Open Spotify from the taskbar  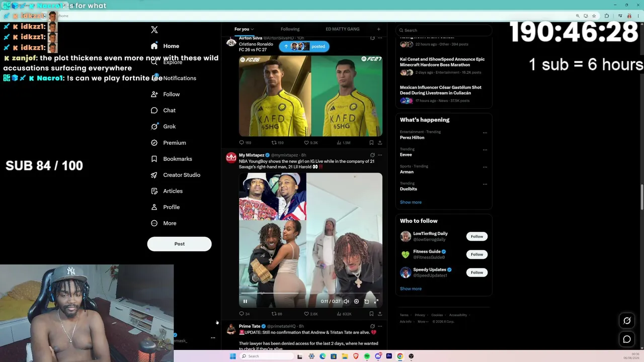pos(367,356)
